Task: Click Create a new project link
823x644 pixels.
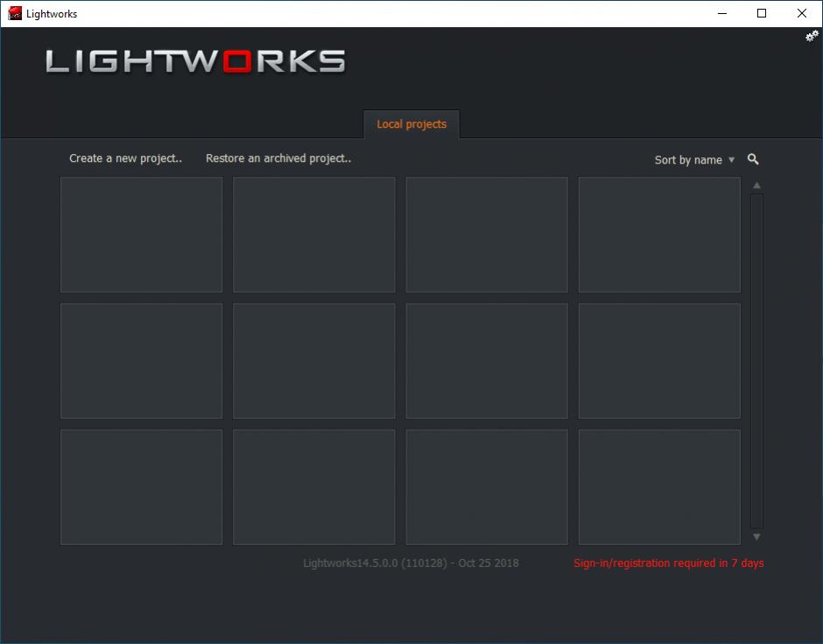Action: coord(125,158)
